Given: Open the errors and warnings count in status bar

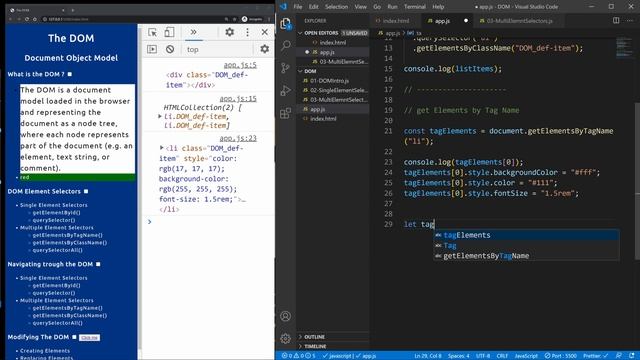Looking at the screenshot, I should (299, 356).
